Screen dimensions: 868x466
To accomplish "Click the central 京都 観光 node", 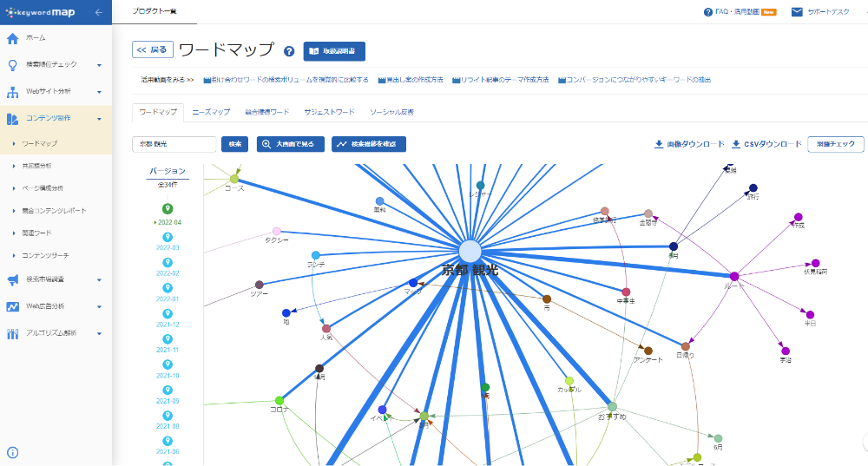I will (x=470, y=252).
